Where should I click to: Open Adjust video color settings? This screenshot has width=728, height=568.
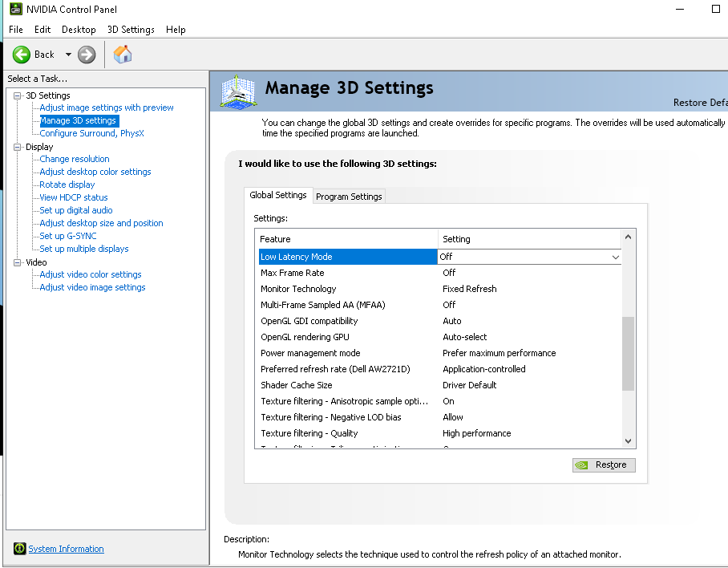[90, 274]
